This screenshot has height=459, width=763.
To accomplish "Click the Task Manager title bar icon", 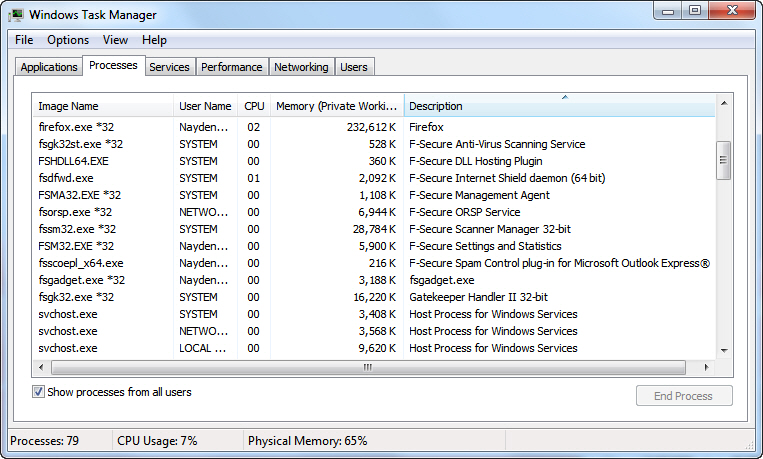I will [15, 15].
